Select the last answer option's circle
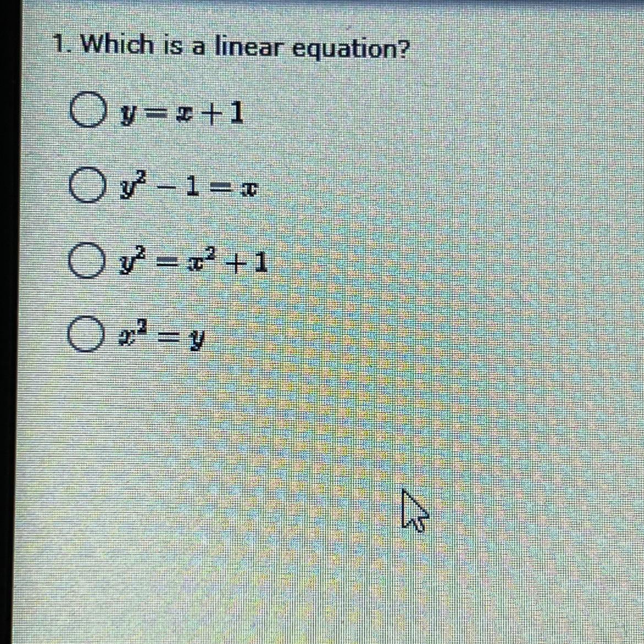 (x=85, y=334)
